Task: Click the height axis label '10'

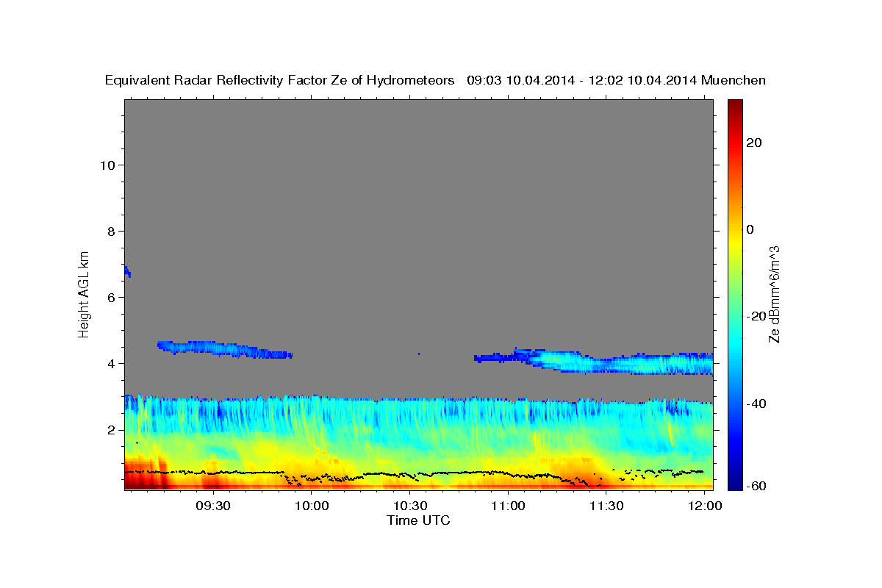Action: coord(107,165)
